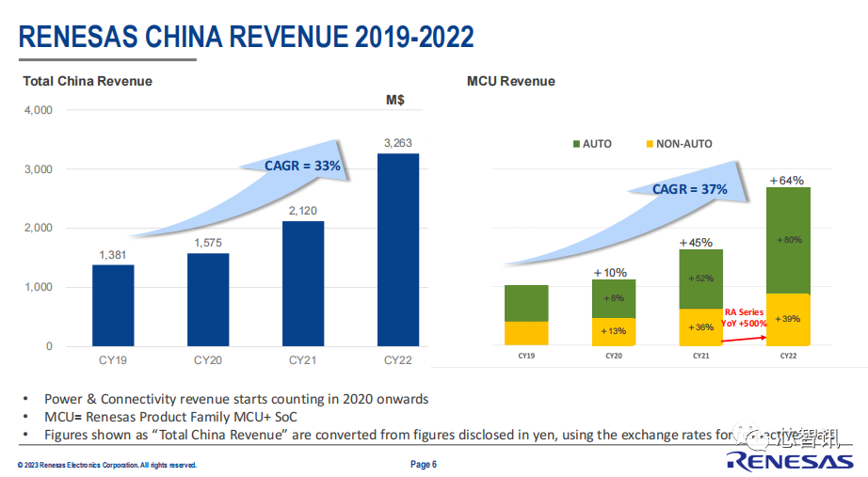Click the CAGR = 37% arrow
The image size is (868, 477).
click(x=625, y=213)
